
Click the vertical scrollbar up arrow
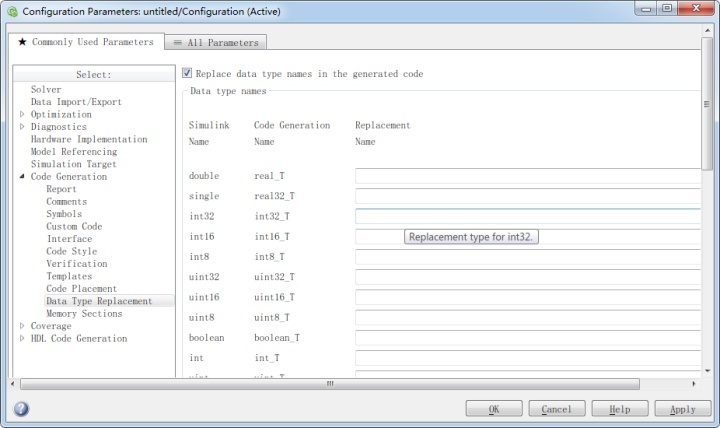coord(707,30)
